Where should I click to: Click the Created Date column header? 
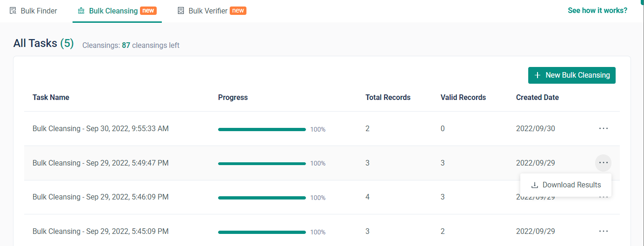tap(537, 98)
